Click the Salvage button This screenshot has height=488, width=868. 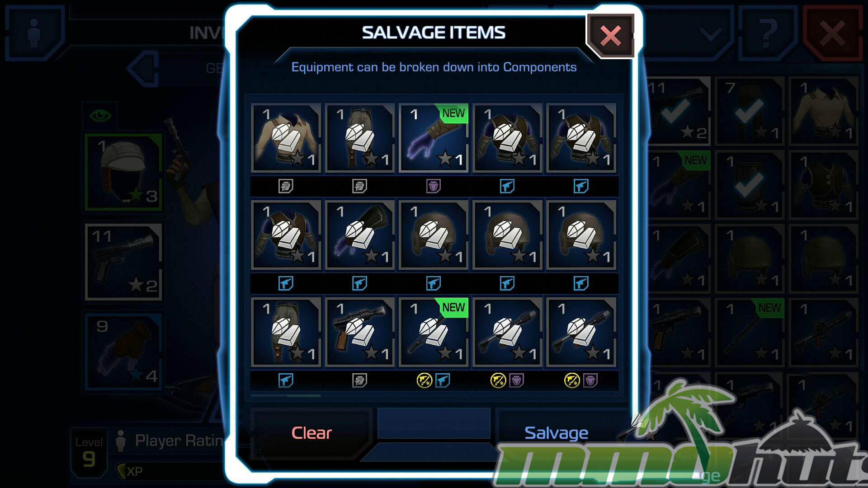(556, 433)
